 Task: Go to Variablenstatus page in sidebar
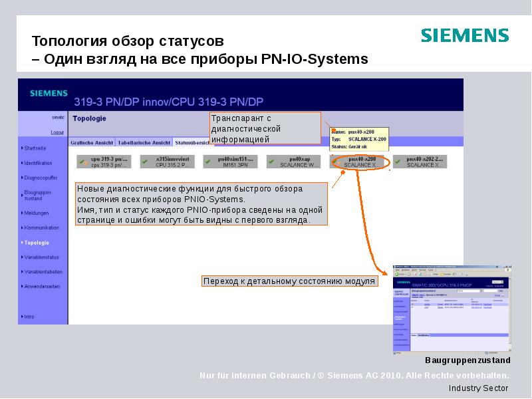(41, 257)
